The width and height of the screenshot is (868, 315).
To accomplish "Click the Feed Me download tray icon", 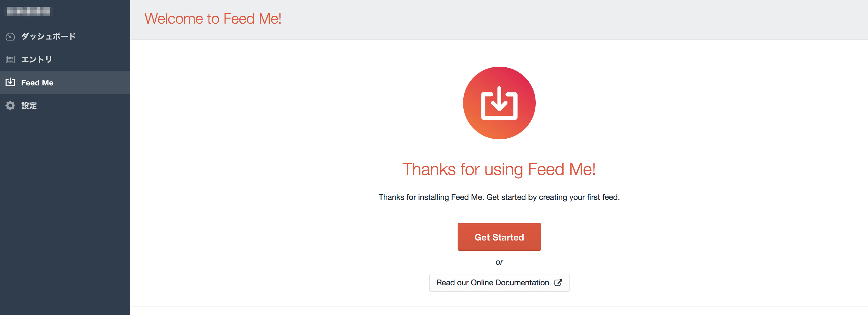I will [10, 82].
